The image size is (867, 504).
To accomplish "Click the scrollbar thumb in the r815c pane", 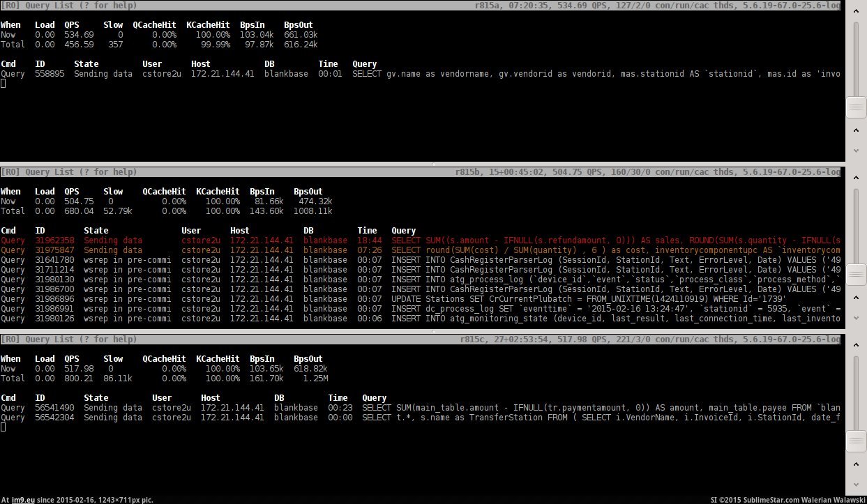I will [855, 441].
